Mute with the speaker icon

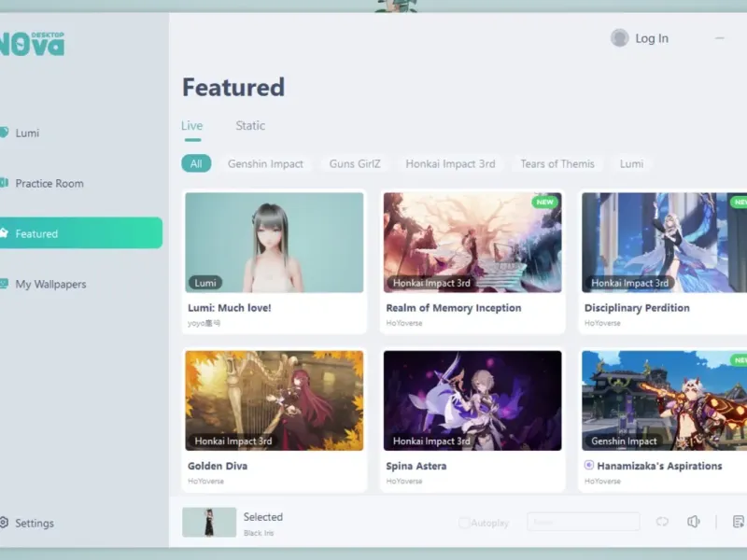pyautogui.click(x=694, y=522)
